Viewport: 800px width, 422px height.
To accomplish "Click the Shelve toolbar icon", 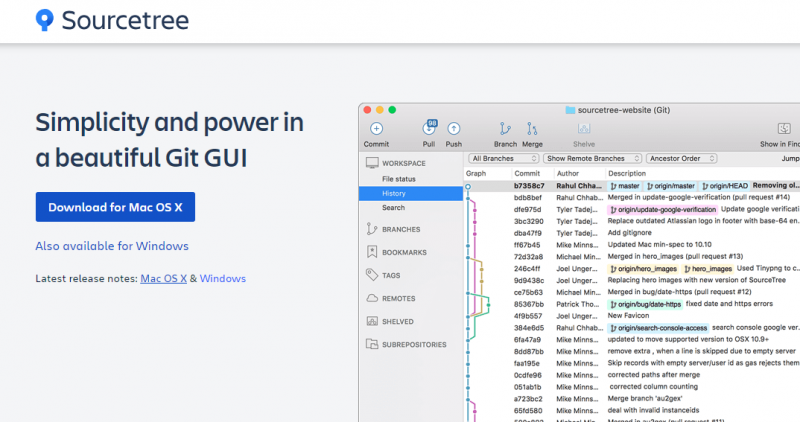I will coord(584,128).
